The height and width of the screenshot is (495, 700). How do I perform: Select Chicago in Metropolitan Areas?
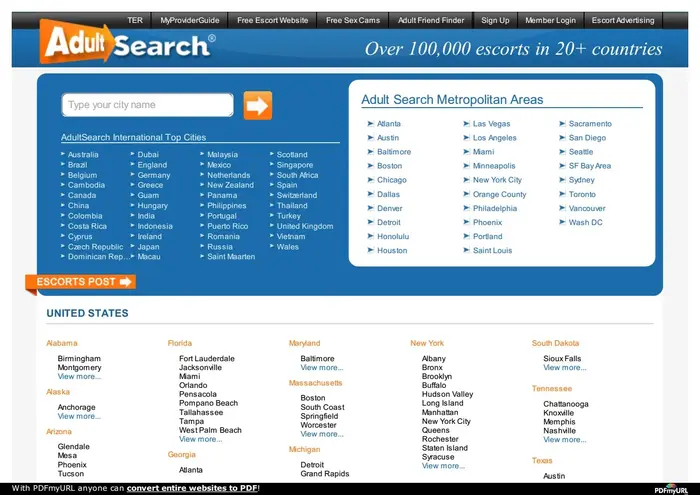(392, 180)
